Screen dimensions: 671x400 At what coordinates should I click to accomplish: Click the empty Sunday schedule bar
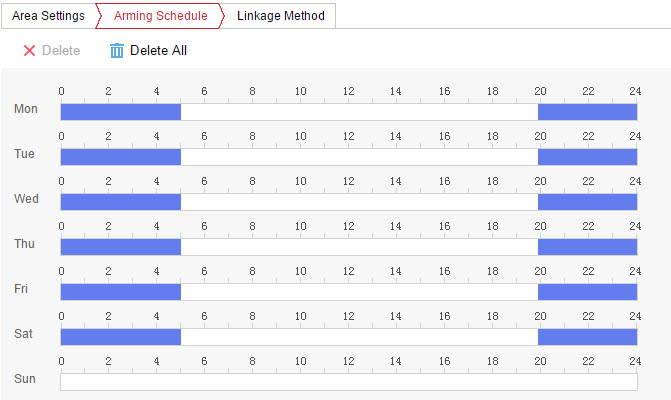348,382
